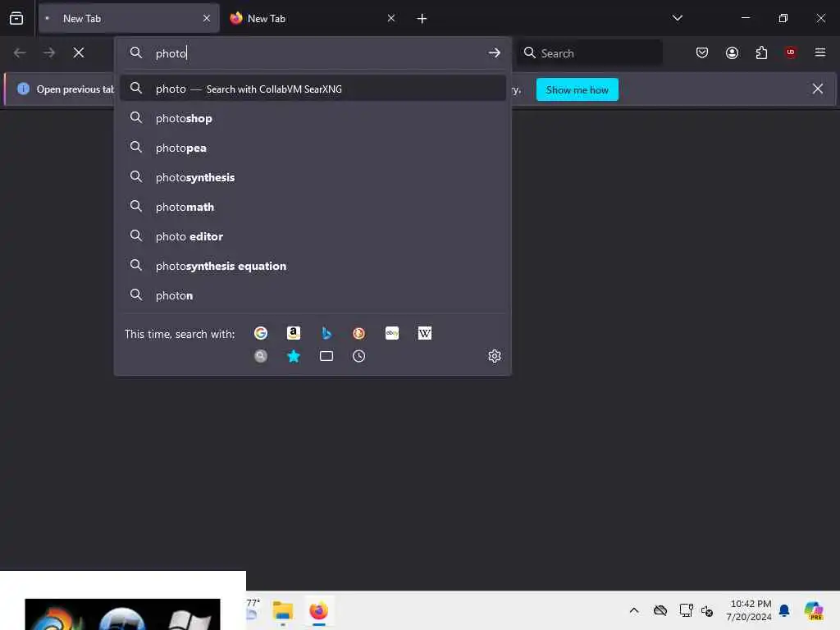This screenshot has width=840, height=630.
Task: Choose the photomath suggestion
Action: (313, 207)
